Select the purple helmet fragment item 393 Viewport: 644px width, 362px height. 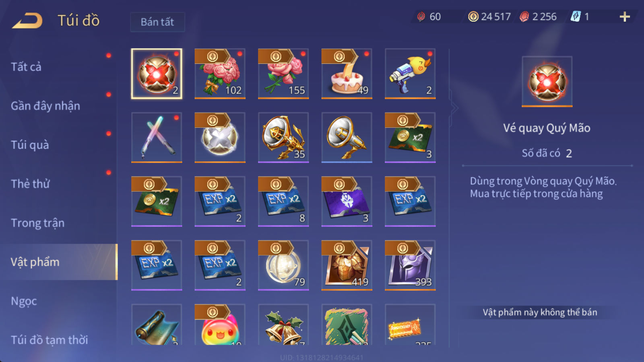coord(410,265)
